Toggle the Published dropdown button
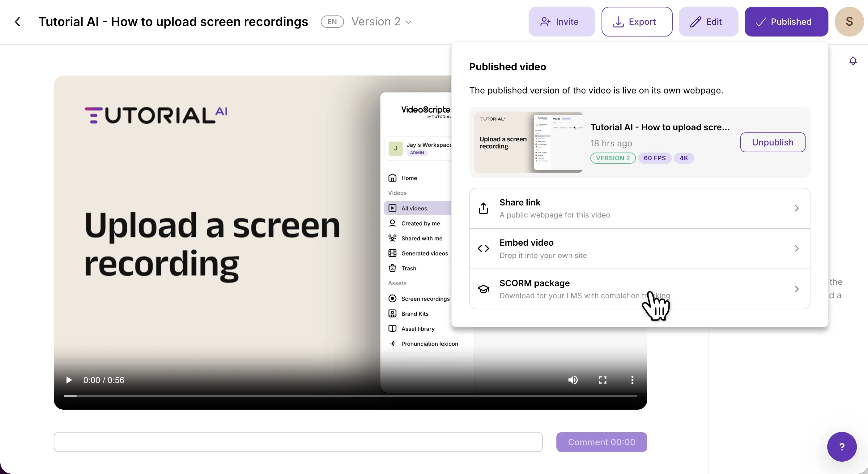This screenshot has height=474, width=868. pos(786,22)
